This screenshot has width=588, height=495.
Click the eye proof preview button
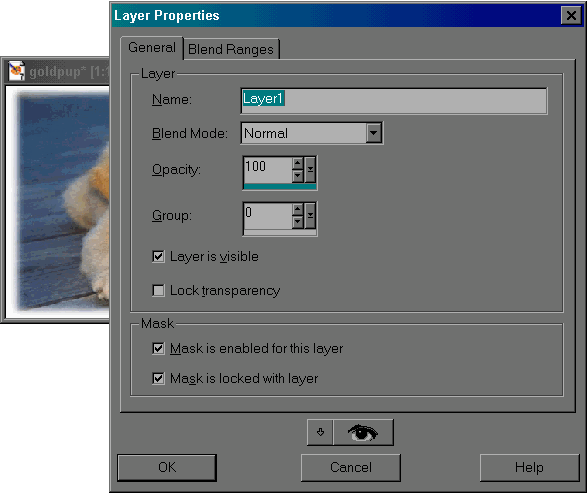(x=363, y=432)
